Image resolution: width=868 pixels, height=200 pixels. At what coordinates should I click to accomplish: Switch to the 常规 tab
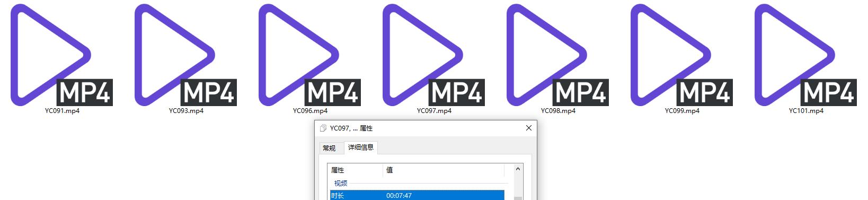tap(329, 148)
